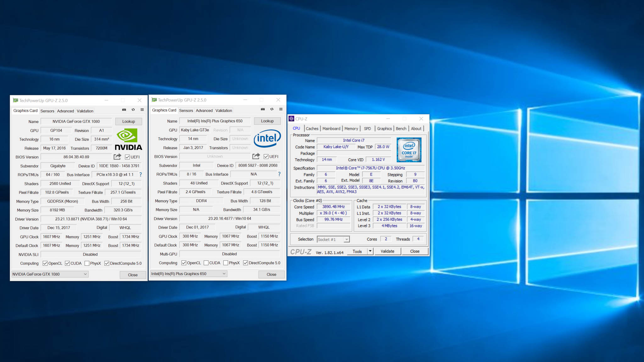The width and height of the screenshot is (644, 362).
Task: Click the CPU-Z app icon in title bar
Action: click(x=291, y=118)
